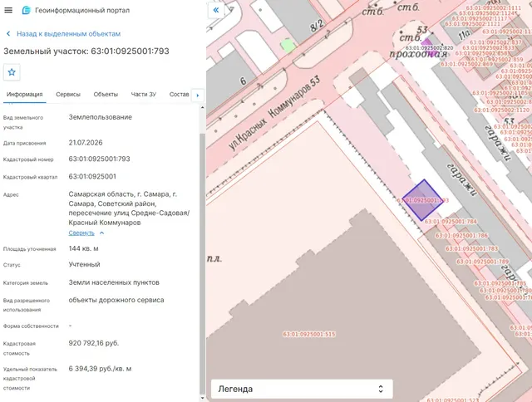532x402 pixels.
Task: Click building number 8/2 on map
Action: click(317, 26)
